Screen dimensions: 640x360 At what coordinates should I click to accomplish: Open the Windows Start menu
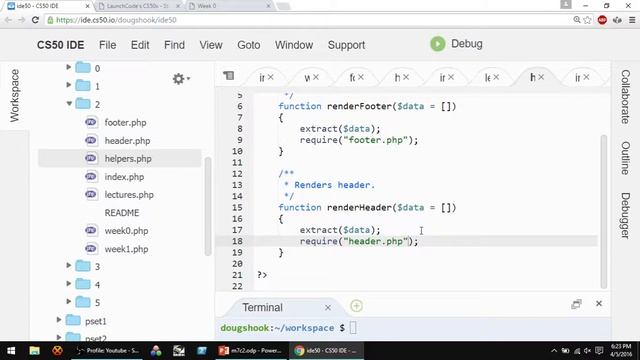click(x=11, y=351)
